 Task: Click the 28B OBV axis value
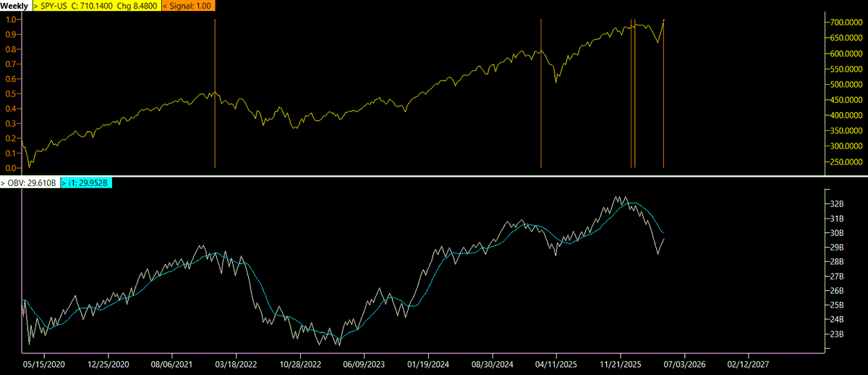[836, 262]
